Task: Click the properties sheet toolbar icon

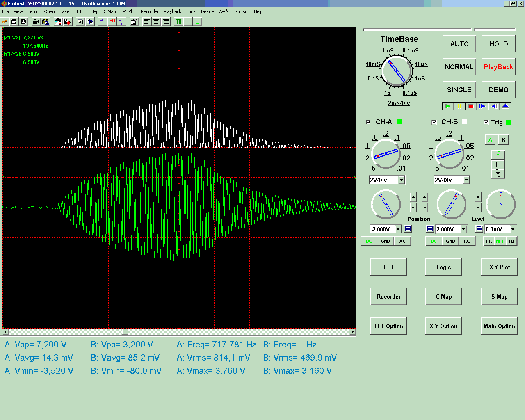Action: 134,22
